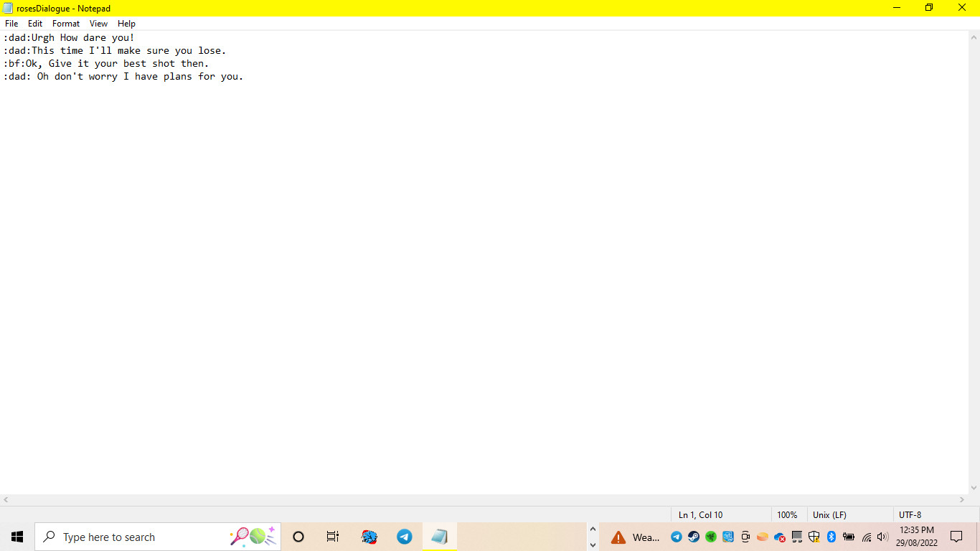The width and height of the screenshot is (980, 551).
Task: Open the Help menu
Action: (126, 24)
